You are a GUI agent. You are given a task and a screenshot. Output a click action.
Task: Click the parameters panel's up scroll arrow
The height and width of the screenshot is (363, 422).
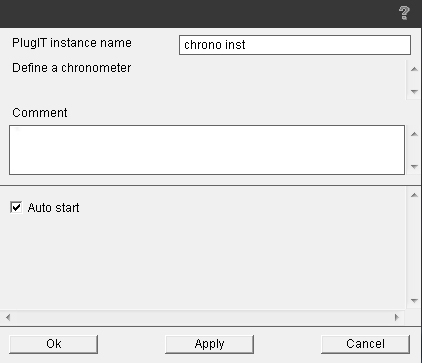click(x=414, y=195)
